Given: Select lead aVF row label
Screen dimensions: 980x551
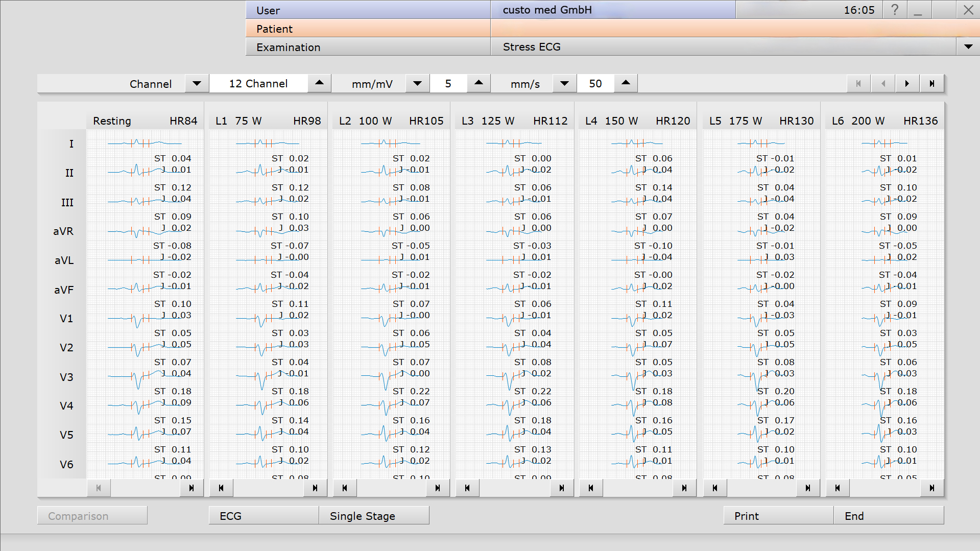Looking at the screenshot, I should 64,290.
